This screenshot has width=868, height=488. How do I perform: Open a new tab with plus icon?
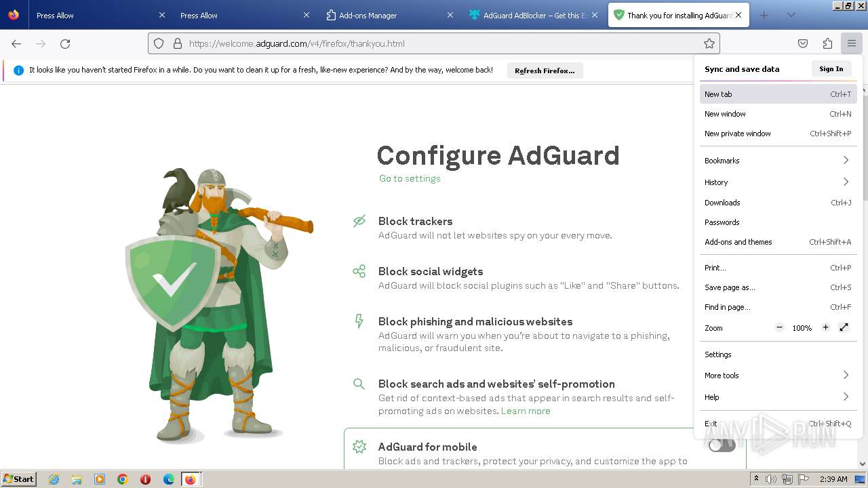click(764, 15)
